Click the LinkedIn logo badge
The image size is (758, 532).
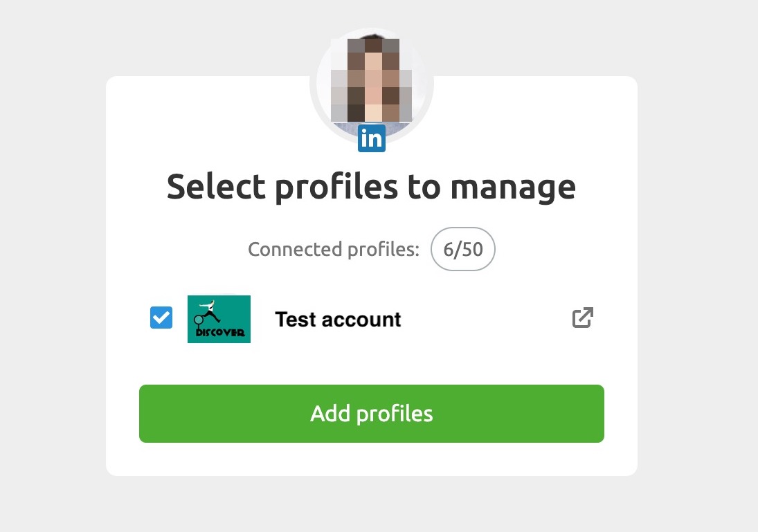click(372, 138)
